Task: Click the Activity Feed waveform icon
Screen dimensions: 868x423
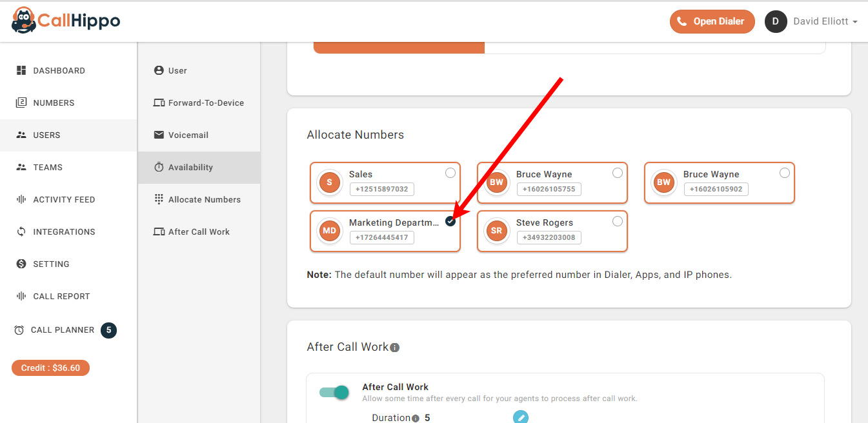Action: tap(21, 199)
